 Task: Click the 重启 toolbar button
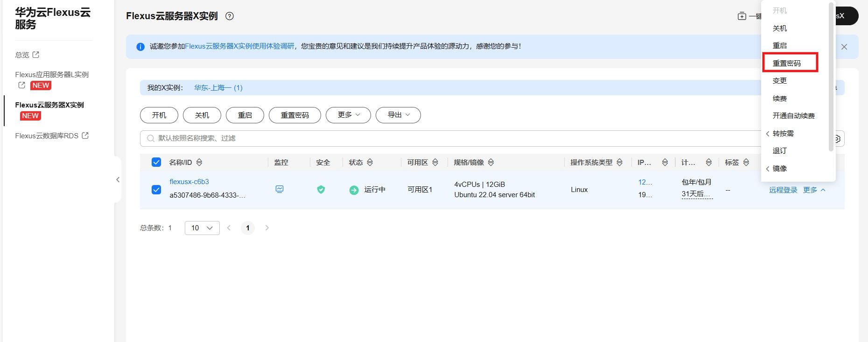point(245,115)
